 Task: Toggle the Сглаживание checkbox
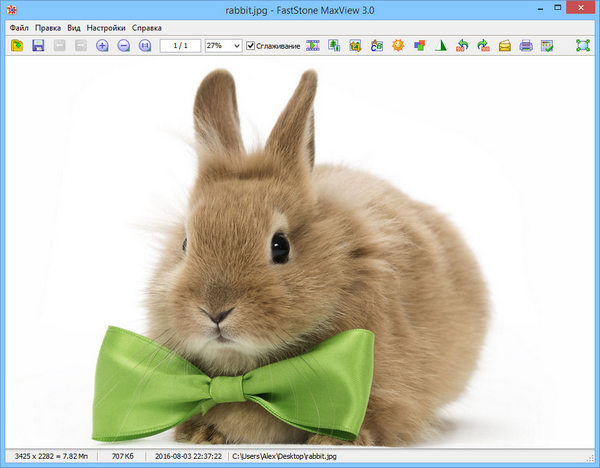click(251, 46)
